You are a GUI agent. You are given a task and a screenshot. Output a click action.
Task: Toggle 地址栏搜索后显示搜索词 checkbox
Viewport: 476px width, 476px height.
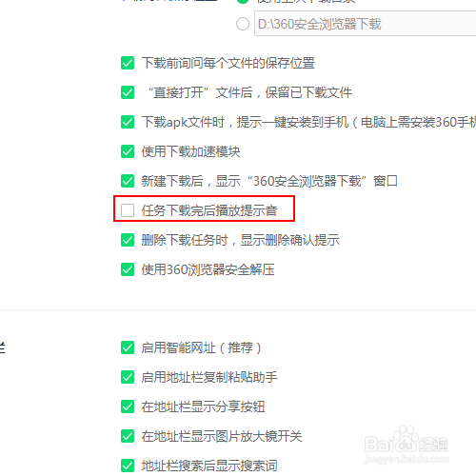[x=128, y=466]
